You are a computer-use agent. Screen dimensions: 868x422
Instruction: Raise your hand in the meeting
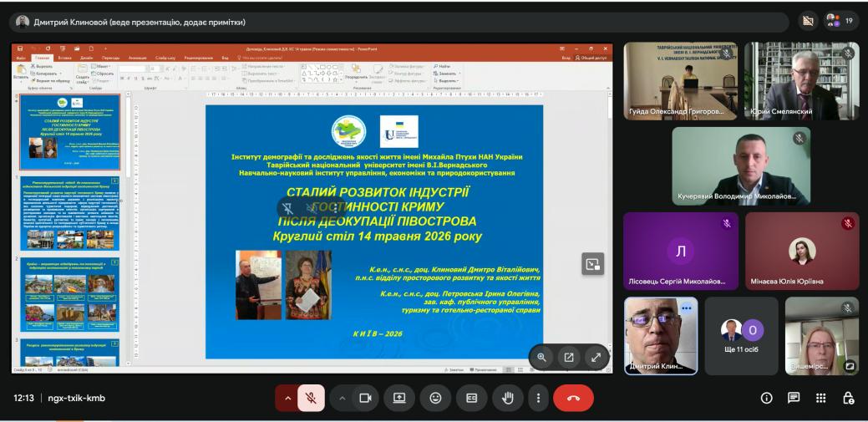point(508,399)
